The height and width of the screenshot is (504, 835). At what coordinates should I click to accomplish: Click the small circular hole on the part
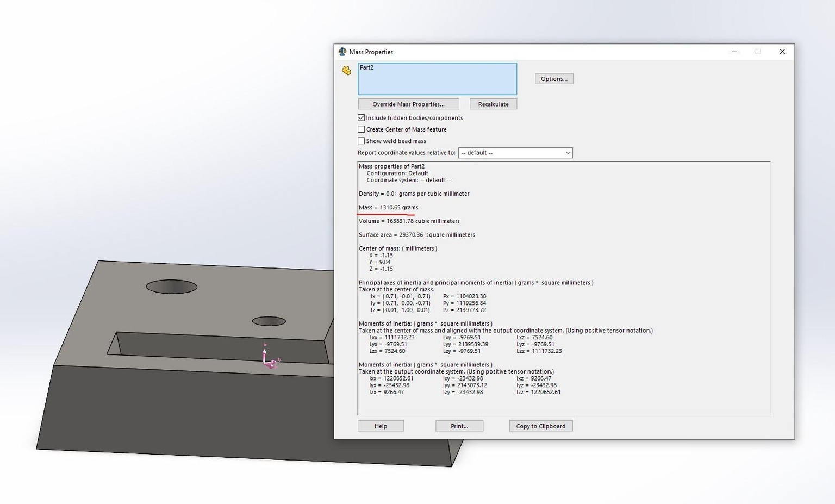click(269, 321)
